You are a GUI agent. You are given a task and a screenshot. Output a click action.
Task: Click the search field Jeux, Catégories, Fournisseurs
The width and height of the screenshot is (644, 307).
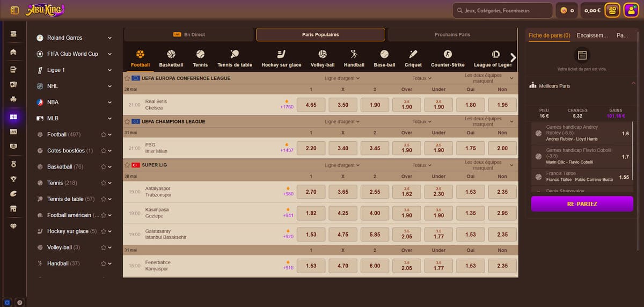[x=502, y=10]
